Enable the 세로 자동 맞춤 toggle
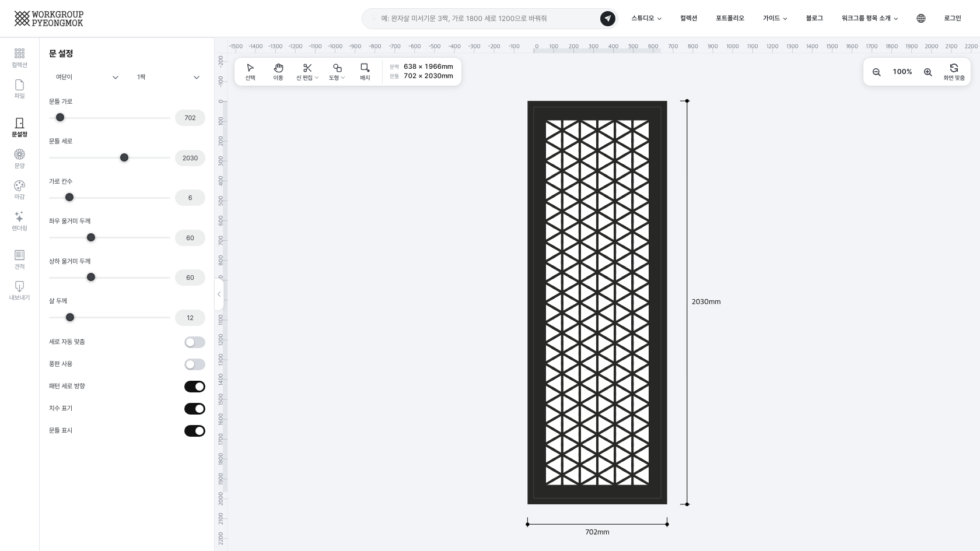 coord(195,342)
